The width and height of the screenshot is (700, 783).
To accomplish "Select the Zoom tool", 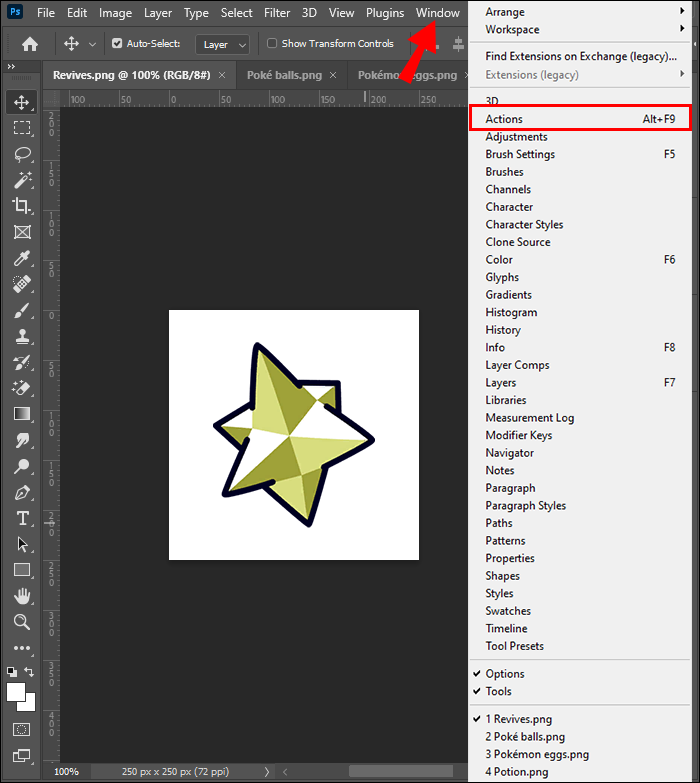I will 21,622.
